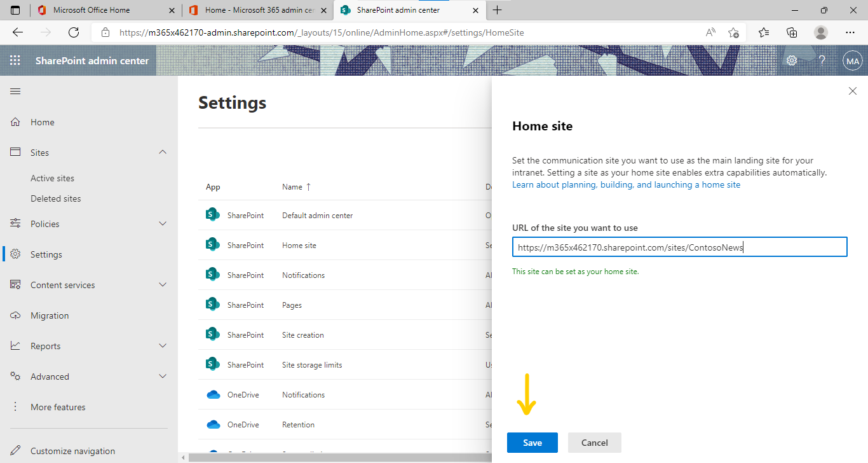Close the Home site panel
The height and width of the screenshot is (463, 868).
[x=853, y=92]
